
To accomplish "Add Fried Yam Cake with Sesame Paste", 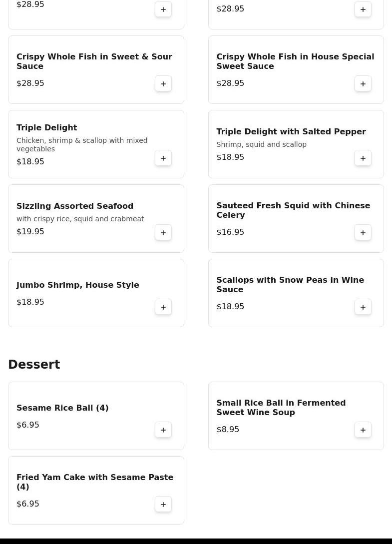I will tap(163, 504).
